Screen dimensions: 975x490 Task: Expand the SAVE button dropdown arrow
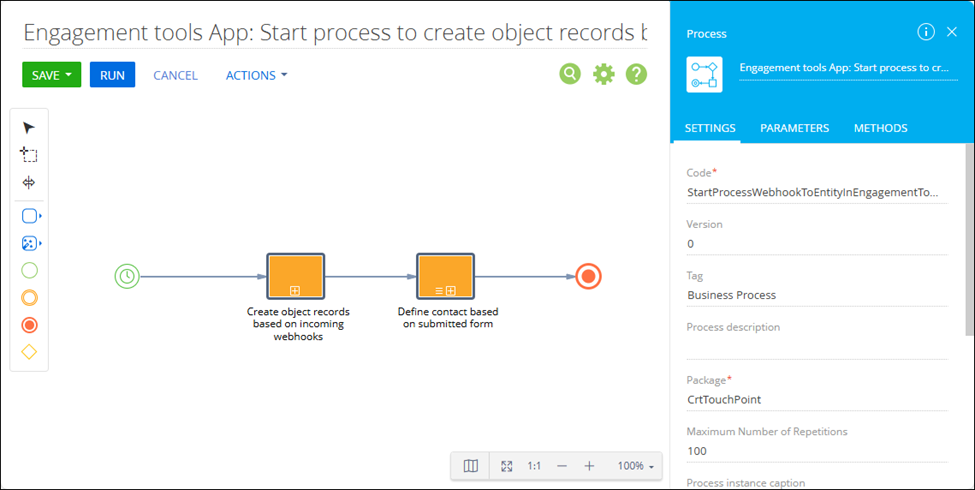click(x=69, y=75)
